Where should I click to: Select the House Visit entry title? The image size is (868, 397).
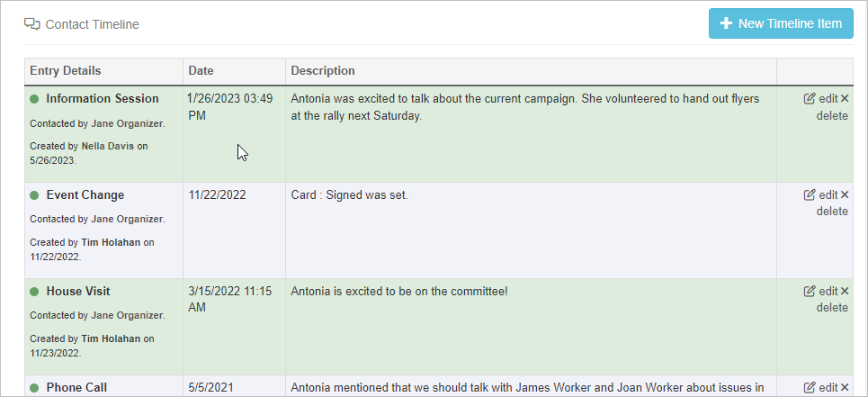(78, 292)
